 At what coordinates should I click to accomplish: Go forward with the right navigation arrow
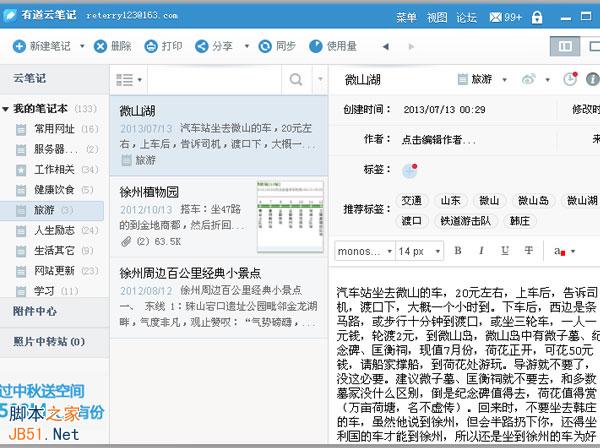pos(411,47)
